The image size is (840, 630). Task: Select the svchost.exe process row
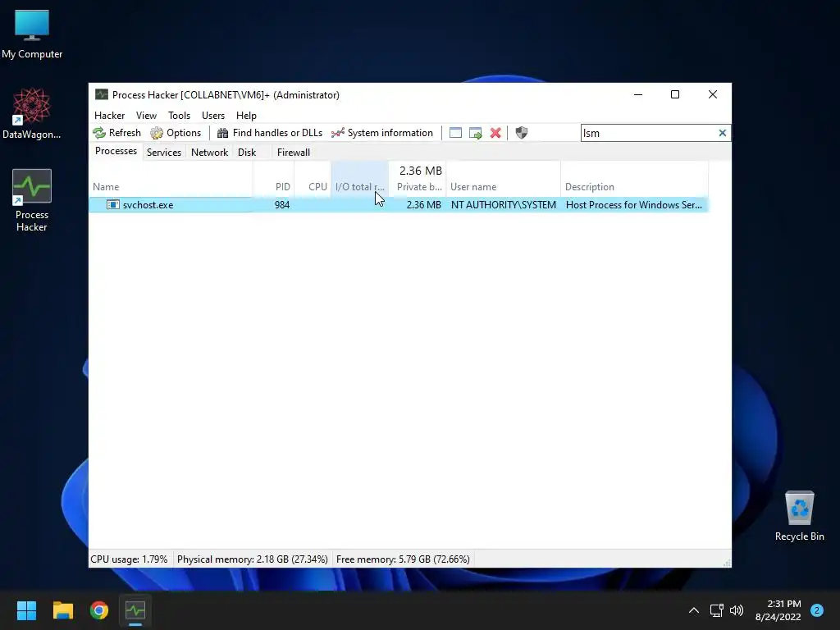(399, 204)
